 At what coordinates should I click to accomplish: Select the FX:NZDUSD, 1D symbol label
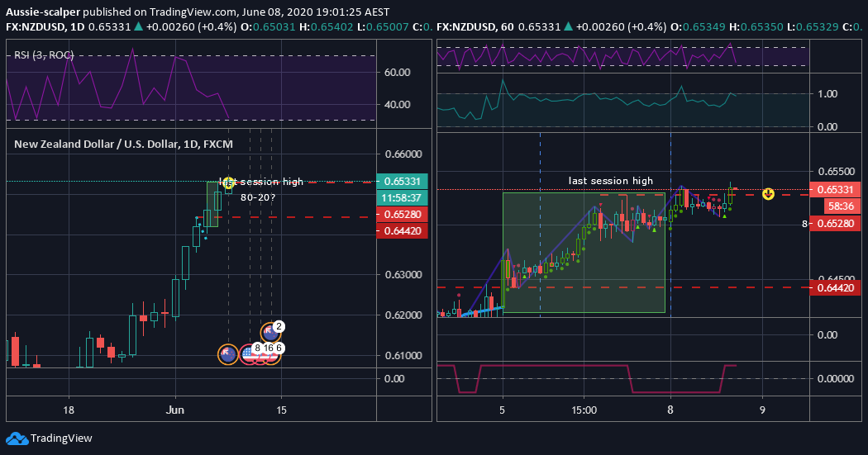(x=45, y=26)
